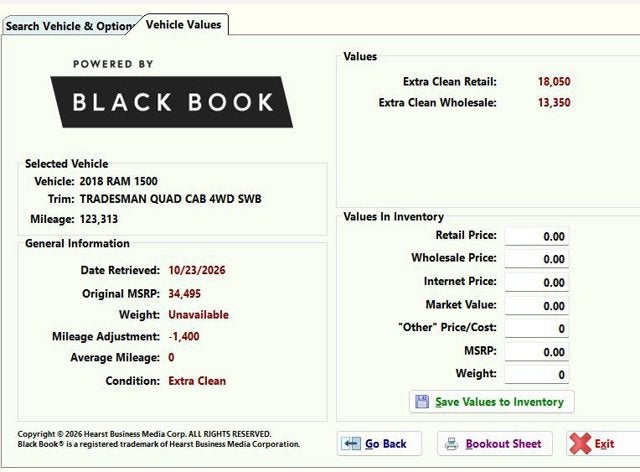Image resolution: width=640 pixels, height=472 pixels.
Task: Select Extra Clean Wholesale value 13,350
Action: click(x=554, y=102)
